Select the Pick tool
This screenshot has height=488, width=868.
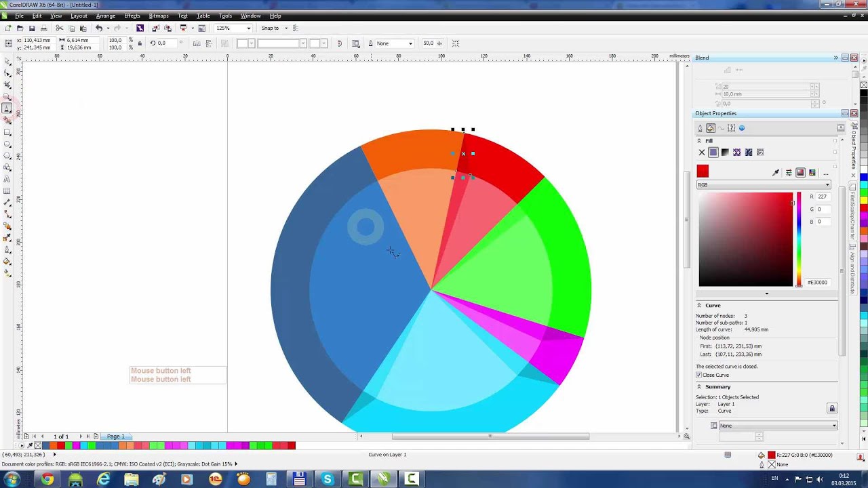coord(7,60)
